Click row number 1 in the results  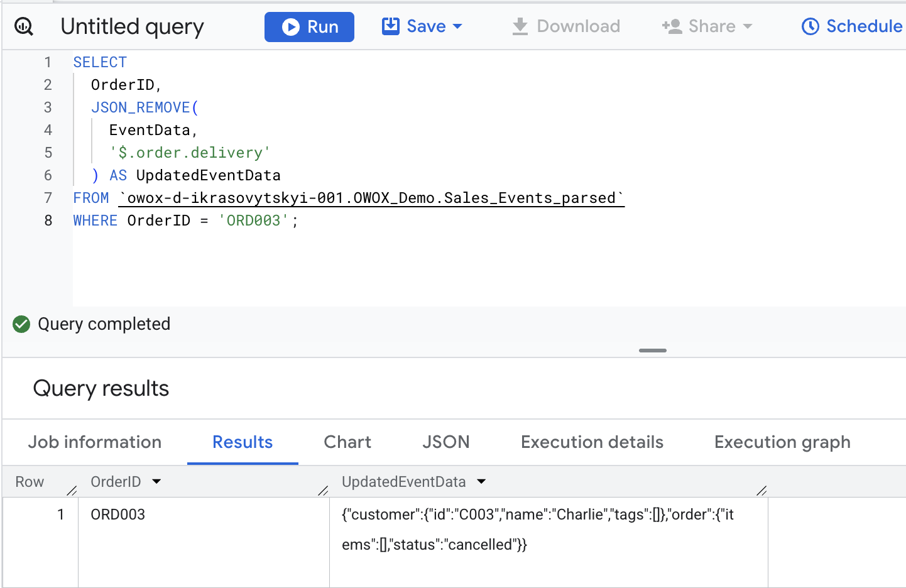[61, 514]
